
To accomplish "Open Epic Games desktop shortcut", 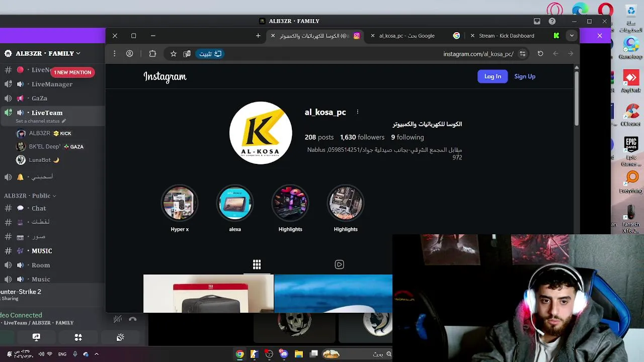I will tap(631, 151).
